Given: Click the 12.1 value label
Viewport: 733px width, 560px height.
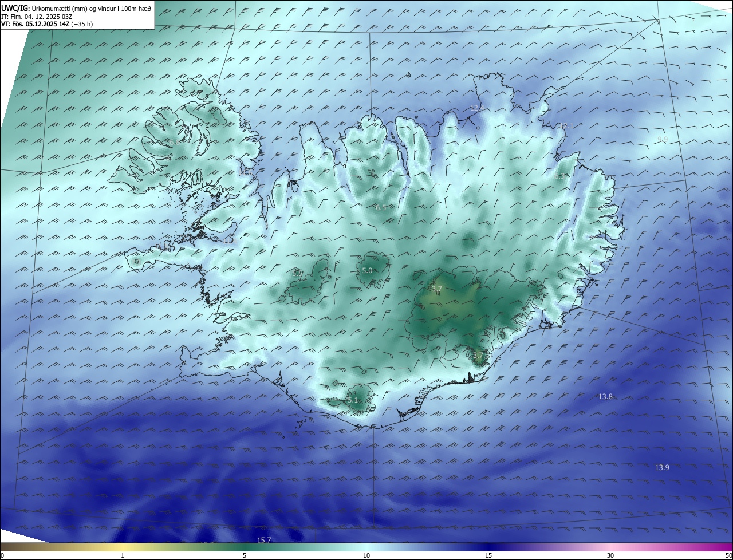Looking at the screenshot, I should point(566,125).
